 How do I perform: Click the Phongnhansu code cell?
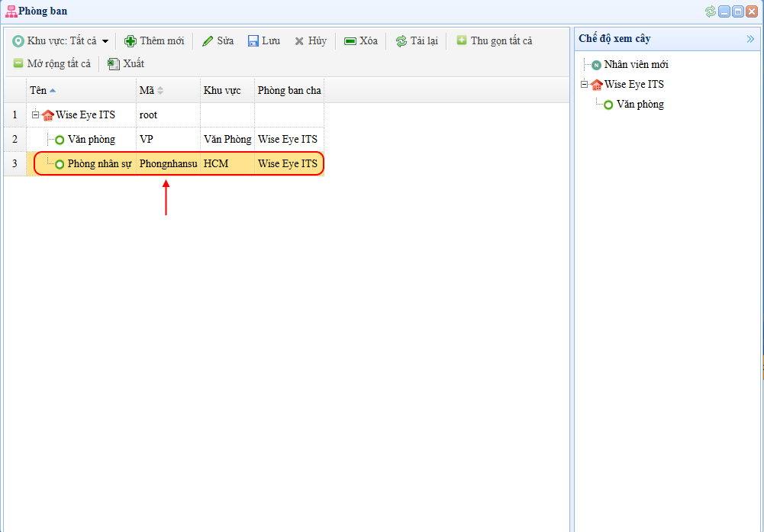[x=168, y=164]
